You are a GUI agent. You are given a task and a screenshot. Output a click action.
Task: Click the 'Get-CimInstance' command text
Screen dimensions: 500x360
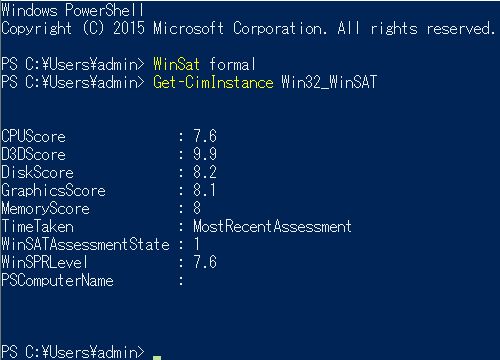click(x=213, y=82)
